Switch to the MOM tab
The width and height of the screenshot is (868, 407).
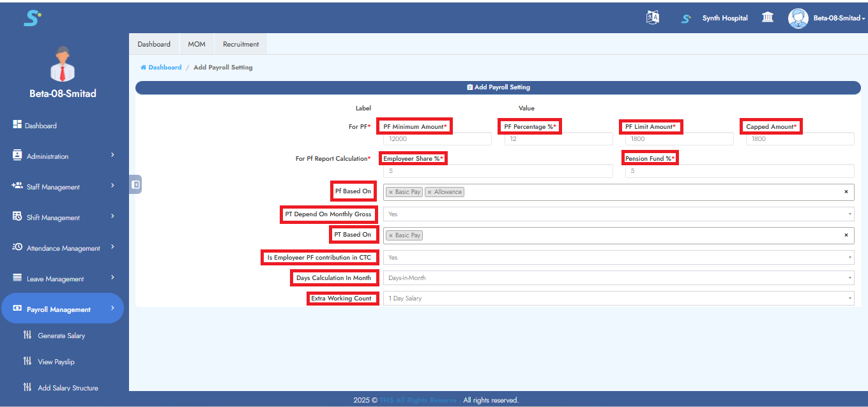[197, 44]
